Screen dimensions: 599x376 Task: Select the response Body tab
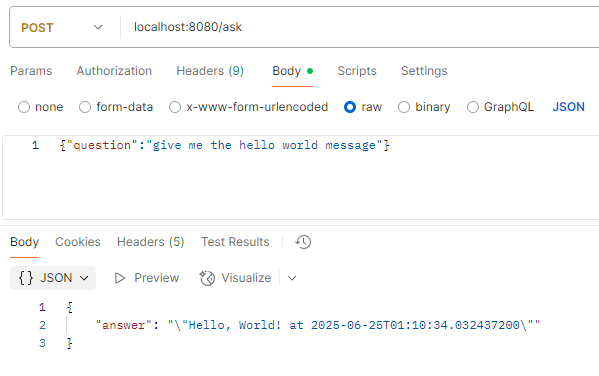(x=24, y=242)
